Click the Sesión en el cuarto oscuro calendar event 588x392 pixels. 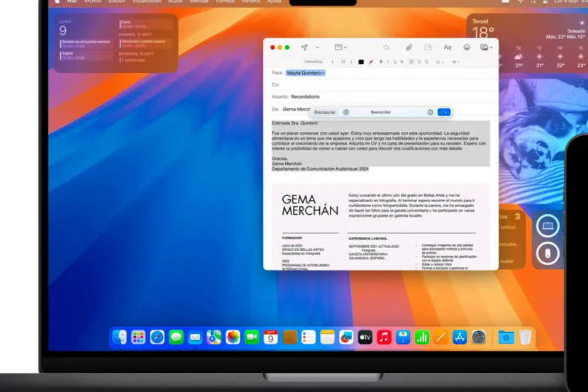click(87, 44)
